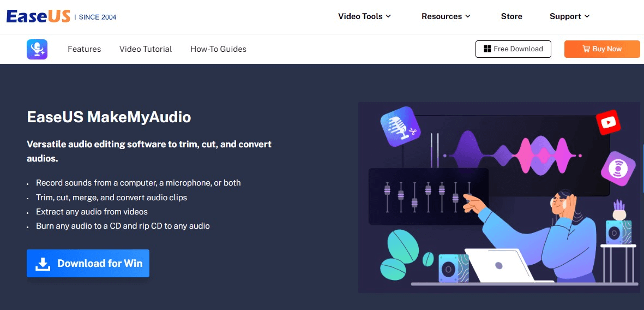Click 'Burn any audio to a CD' bullet

(123, 226)
